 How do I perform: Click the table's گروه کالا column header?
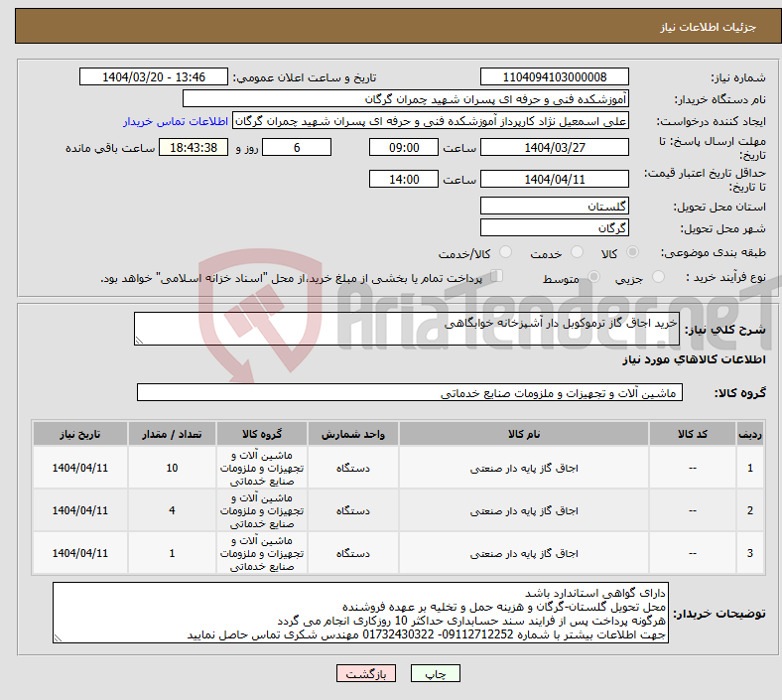(262, 434)
